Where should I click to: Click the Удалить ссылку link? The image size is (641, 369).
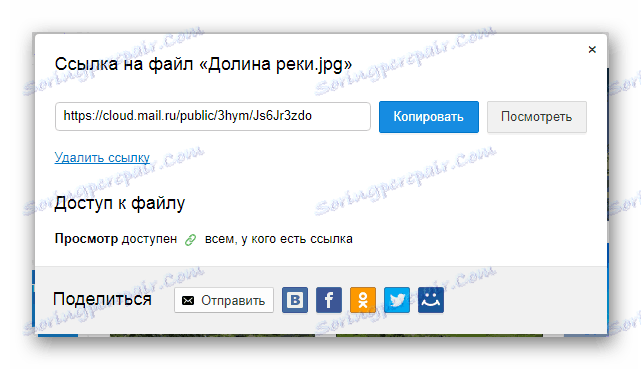[102, 157]
